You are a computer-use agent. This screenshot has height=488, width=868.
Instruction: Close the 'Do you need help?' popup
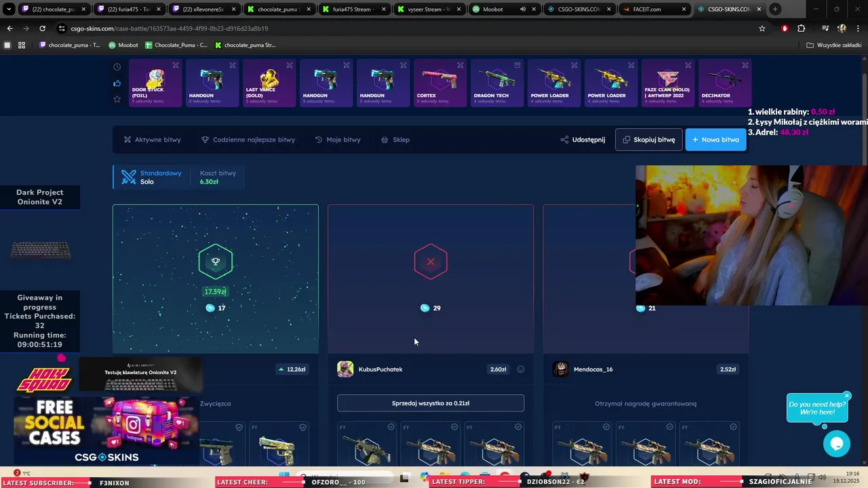coord(847,396)
